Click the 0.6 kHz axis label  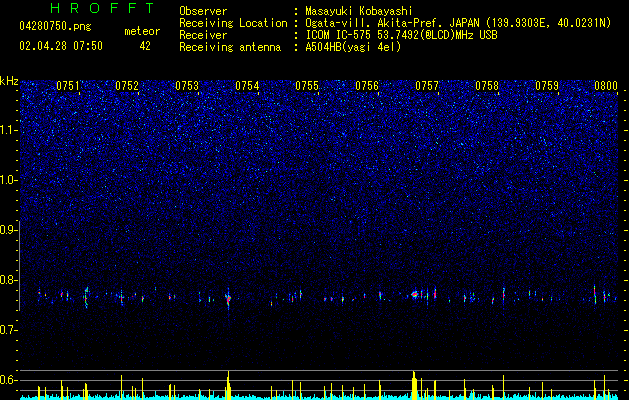click(x=8, y=380)
